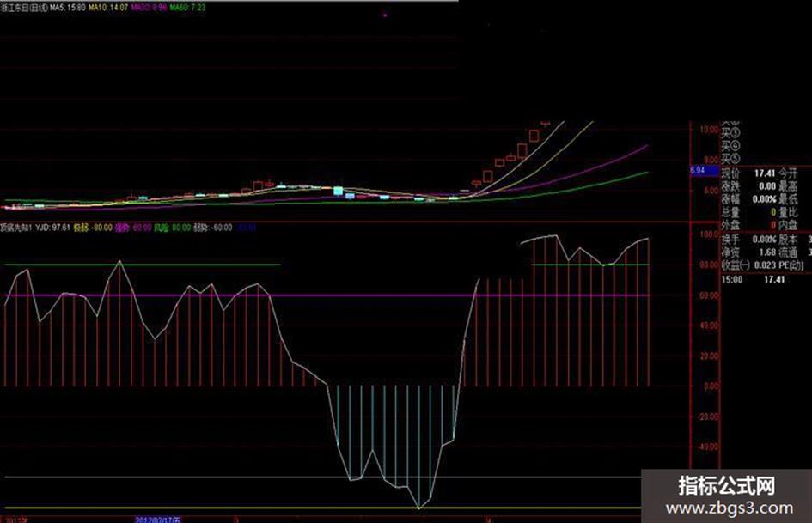Click the YJD: 97.61 indicator readout
Image resolution: width=812 pixels, height=523 pixels.
[52, 228]
